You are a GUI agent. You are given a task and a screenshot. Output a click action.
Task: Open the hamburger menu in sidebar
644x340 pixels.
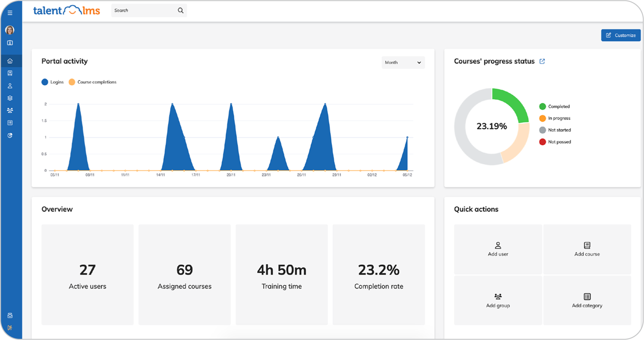[10, 13]
